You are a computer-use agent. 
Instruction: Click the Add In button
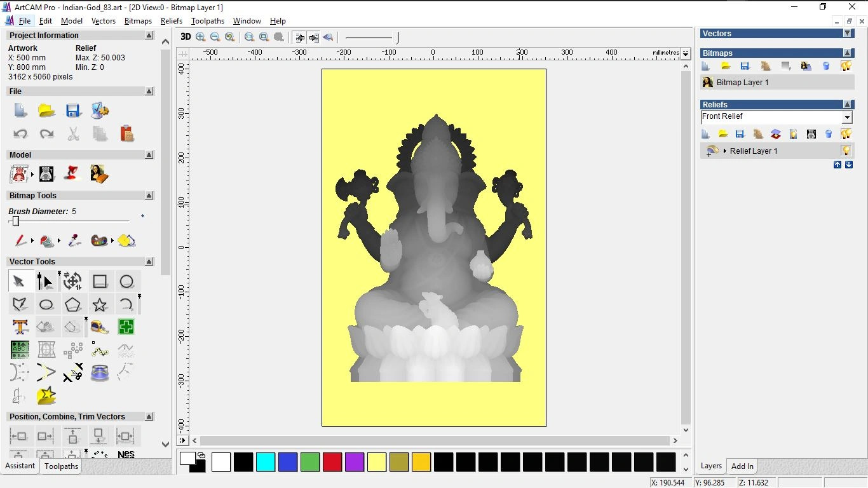pos(742,466)
